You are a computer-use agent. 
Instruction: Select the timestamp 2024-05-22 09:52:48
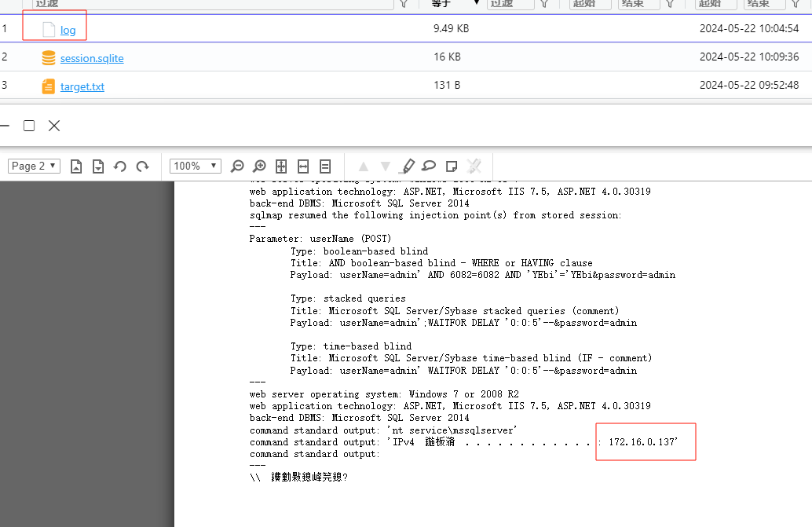click(749, 85)
